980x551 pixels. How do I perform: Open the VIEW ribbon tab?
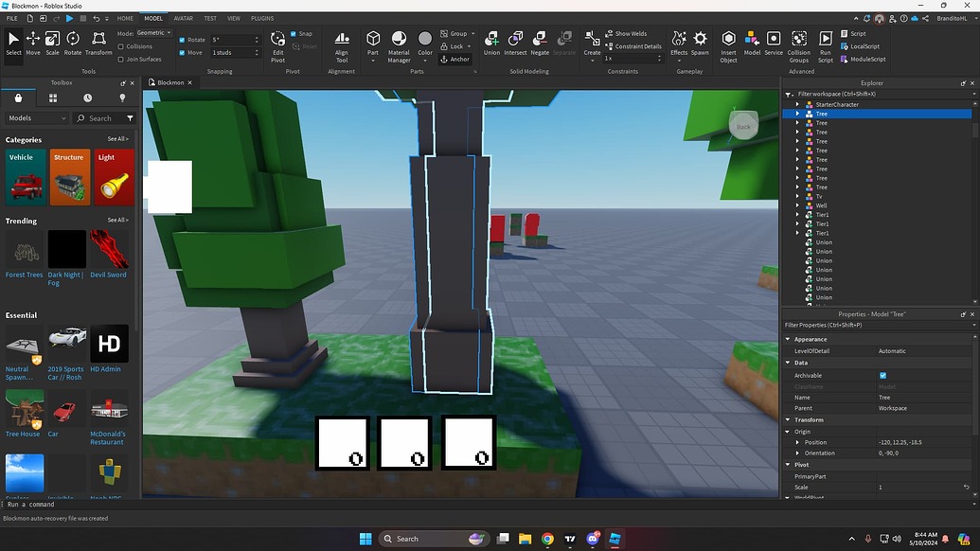tap(234, 19)
